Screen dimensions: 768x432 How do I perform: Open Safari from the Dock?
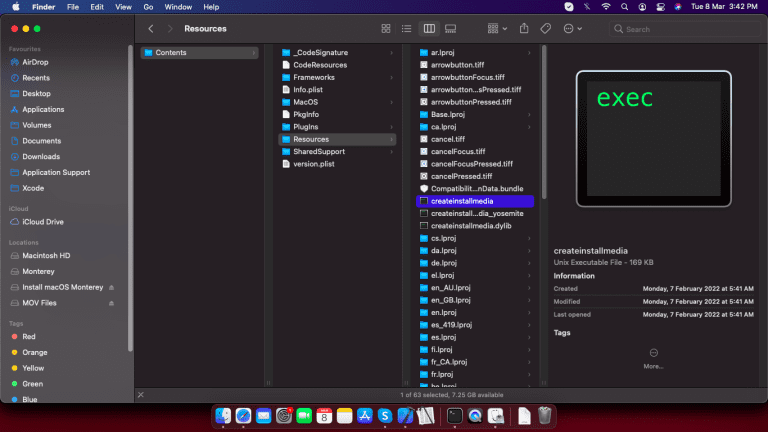point(243,416)
